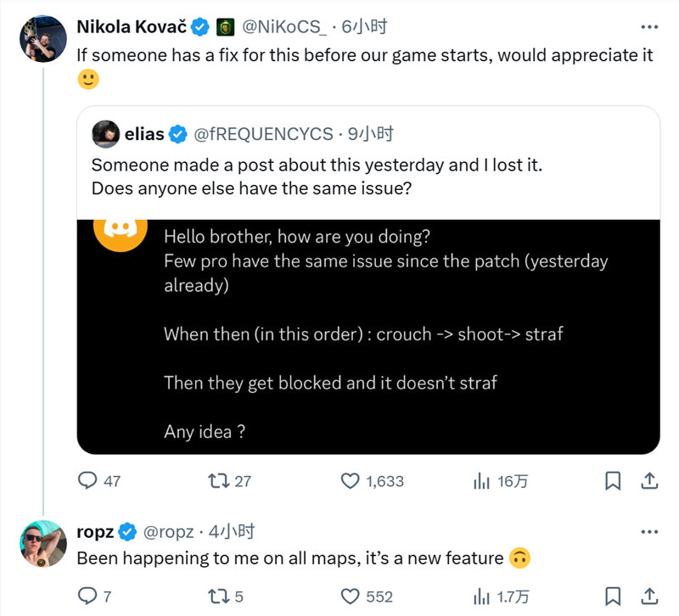Like ropz's reply with 552 likes
The height and width of the screenshot is (616, 679).
[x=350, y=596]
